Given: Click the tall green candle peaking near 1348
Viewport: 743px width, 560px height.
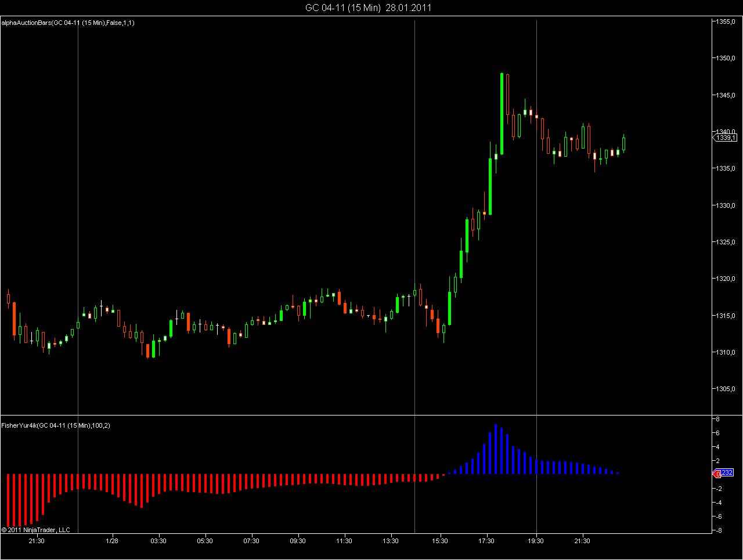Looking at the screenshot, I should [x=502, y=114].
